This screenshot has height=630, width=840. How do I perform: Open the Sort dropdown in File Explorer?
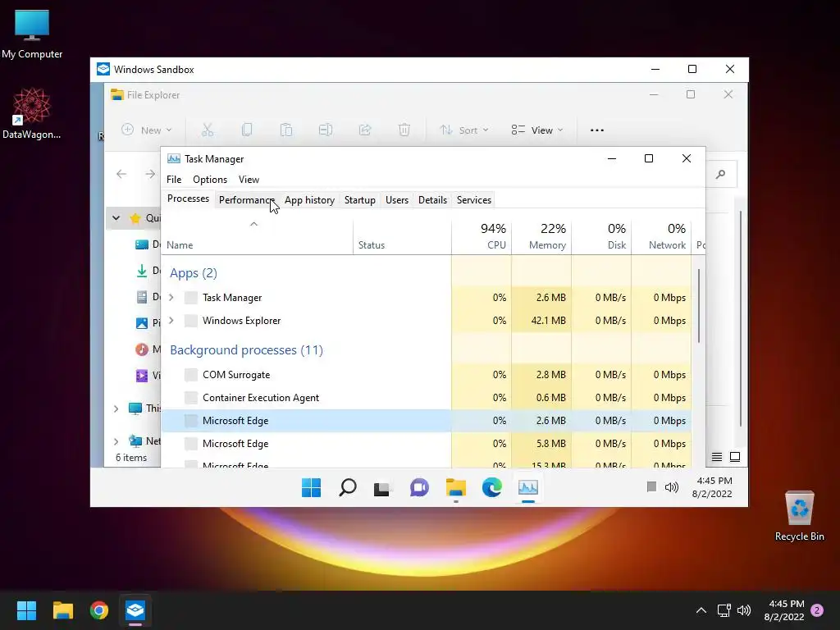click(464, 130)
